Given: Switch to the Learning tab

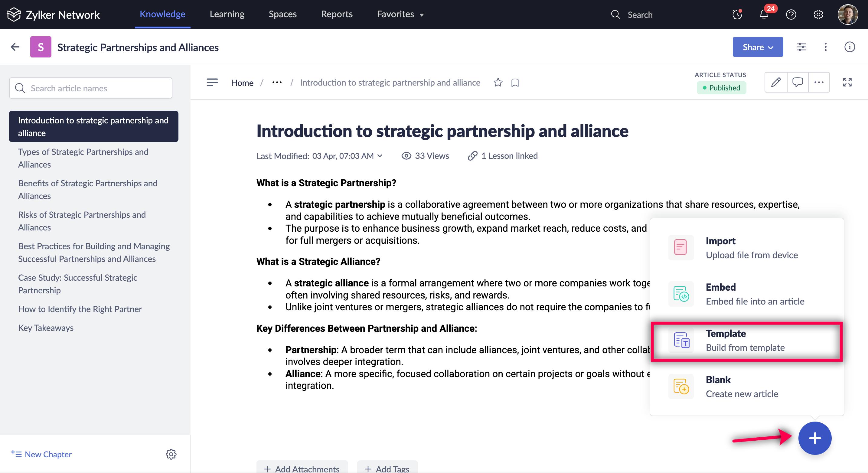Looking at the screenshot, I should [227, 14].
